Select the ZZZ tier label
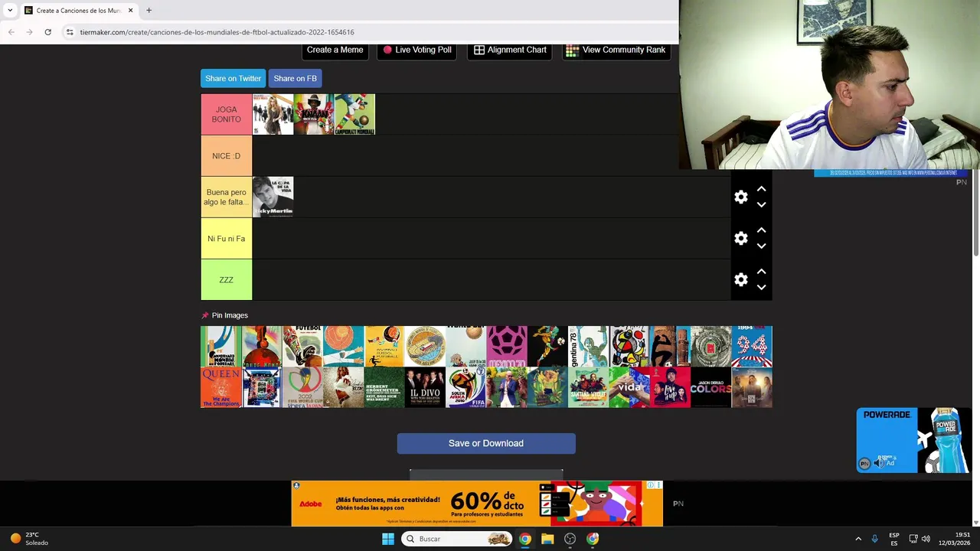 (226, 280)
